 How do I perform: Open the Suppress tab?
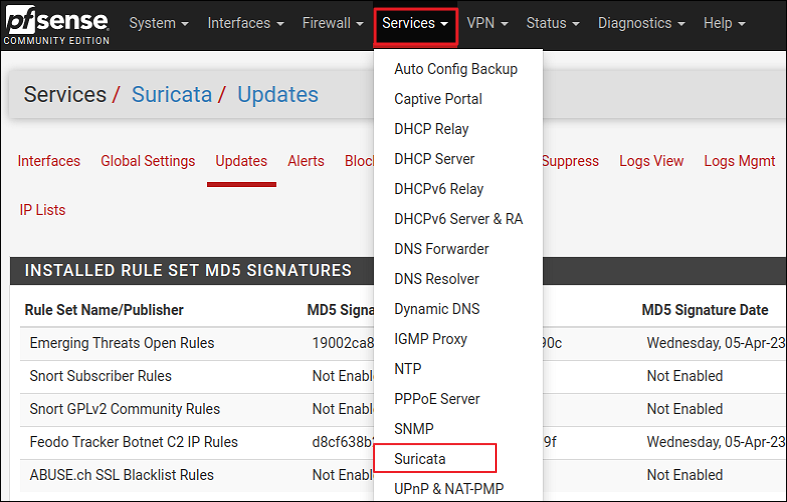point(570,161)
